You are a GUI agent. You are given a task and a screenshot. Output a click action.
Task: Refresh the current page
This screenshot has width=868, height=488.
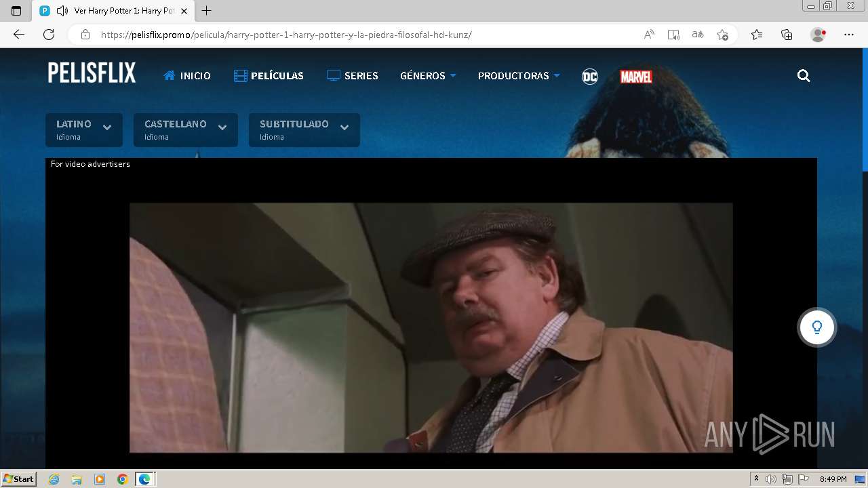click(49, 35)
